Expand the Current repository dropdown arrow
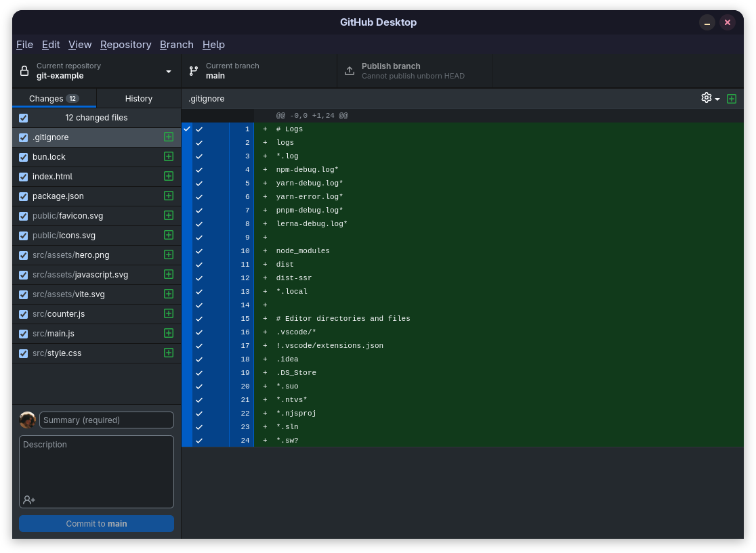The height and width of the screenshot is (553, 756). click(x=168, y=71)
